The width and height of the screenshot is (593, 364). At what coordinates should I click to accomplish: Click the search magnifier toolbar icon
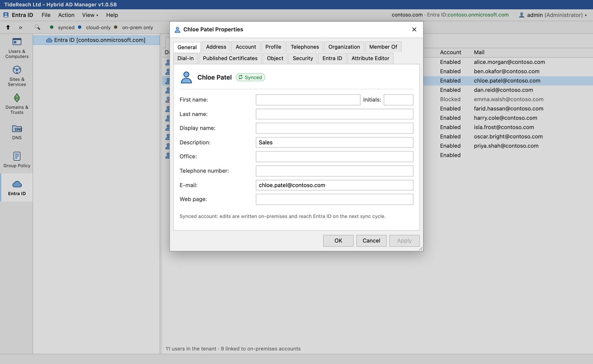37,27
